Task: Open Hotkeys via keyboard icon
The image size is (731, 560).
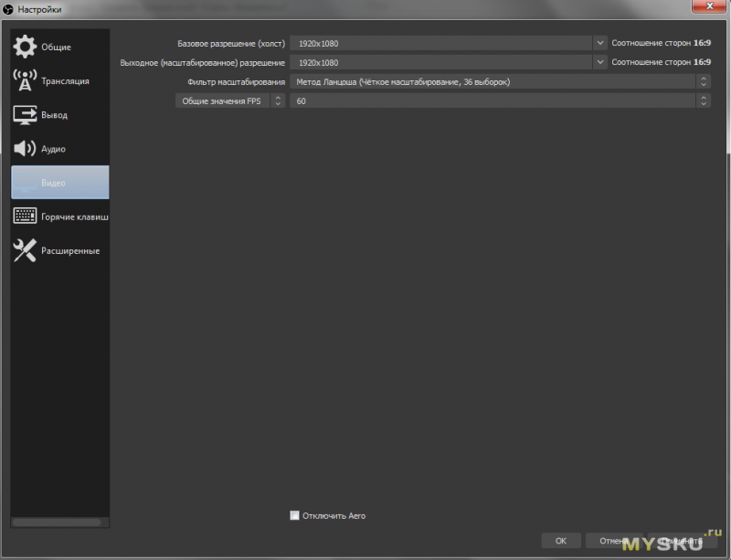Action: point(25,216)
